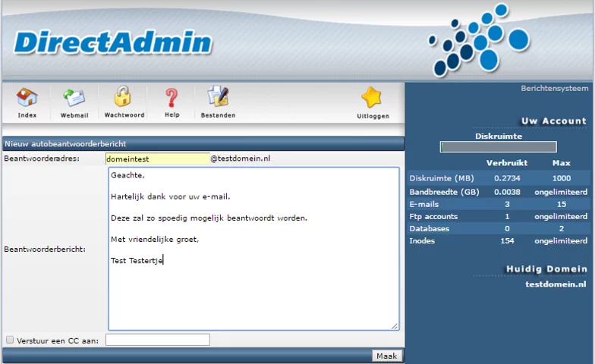Focus the CC address input field
The height and width of the screenshot is (364, 595).
point(158,340)
